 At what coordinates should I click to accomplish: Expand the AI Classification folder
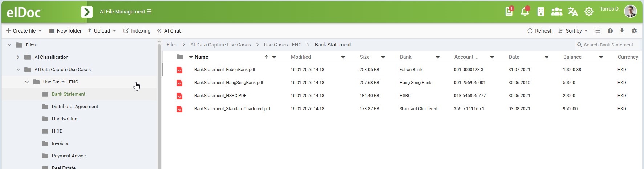(18, 57)
